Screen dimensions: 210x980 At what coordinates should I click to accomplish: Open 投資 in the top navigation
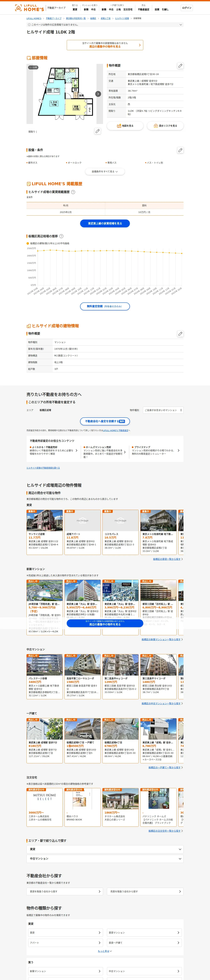(x=157, y=9)
